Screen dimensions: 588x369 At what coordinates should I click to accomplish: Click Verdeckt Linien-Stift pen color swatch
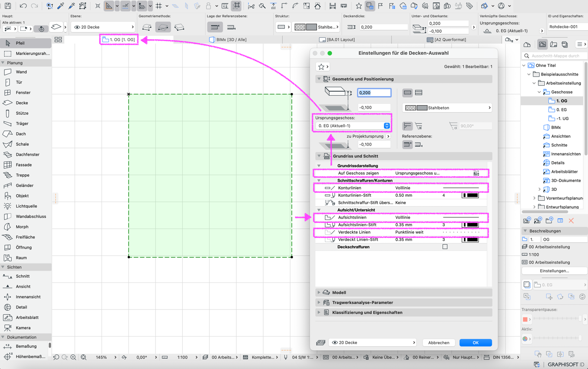[x=470, y=239]
